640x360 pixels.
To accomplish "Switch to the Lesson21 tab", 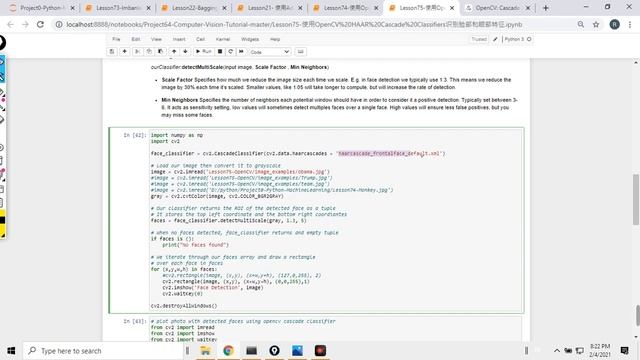I will tap(270, 8).
